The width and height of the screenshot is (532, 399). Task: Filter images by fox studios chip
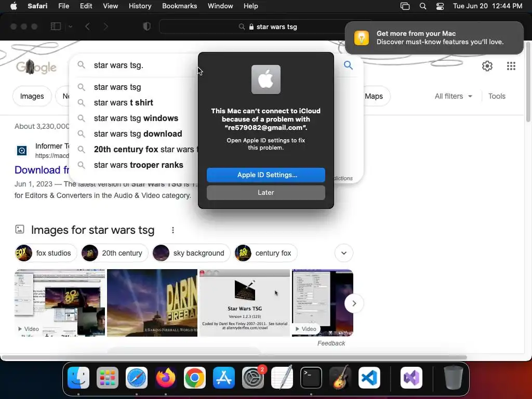(x=46, y=253)
